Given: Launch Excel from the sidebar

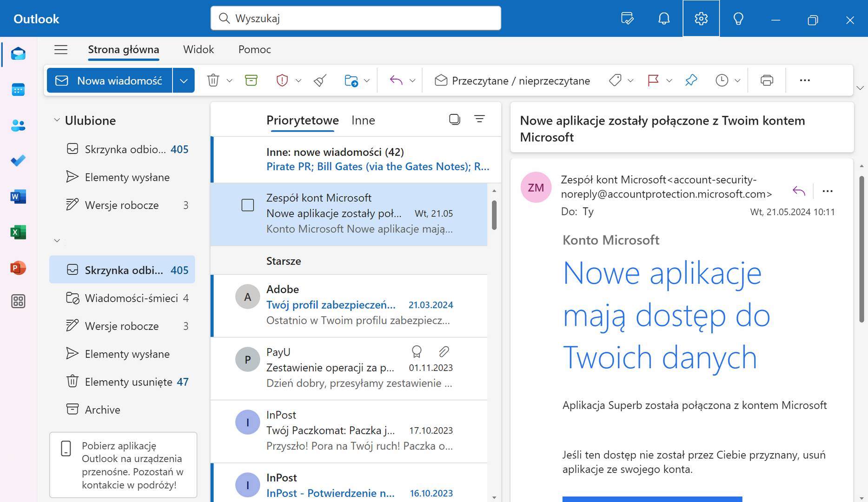Looking at the screenshot, I should (18, 232).
